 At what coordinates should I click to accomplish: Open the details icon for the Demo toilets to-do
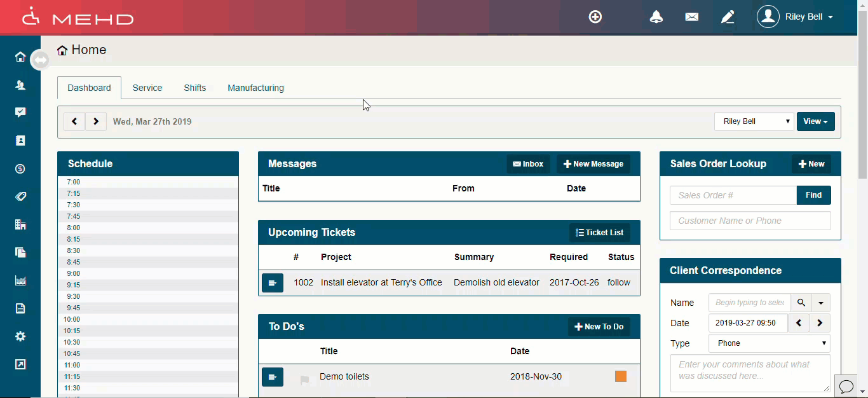pyautogui.click(x=273, y=377)
